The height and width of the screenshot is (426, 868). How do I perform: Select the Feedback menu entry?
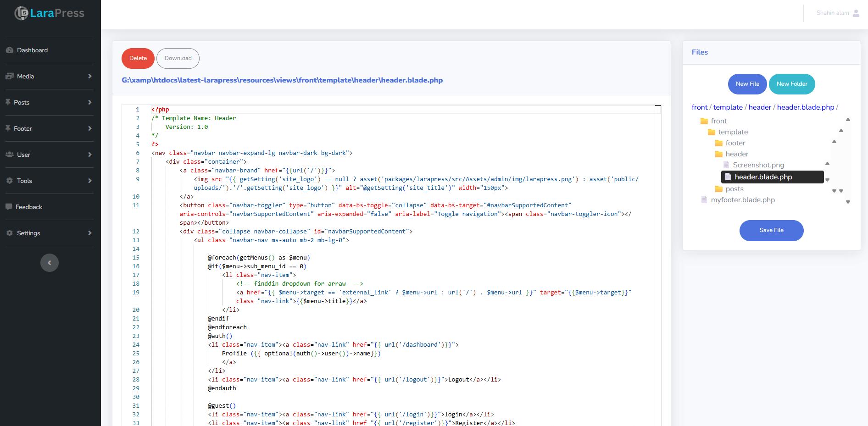[x=29, y=207]
